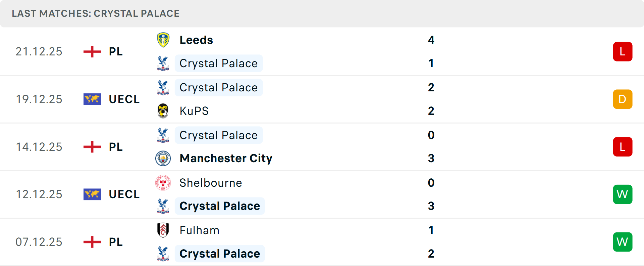Open the Leeds team link
Image resolution: width=644 pixels, height=266 pixels.
click(x=196, y=40)
